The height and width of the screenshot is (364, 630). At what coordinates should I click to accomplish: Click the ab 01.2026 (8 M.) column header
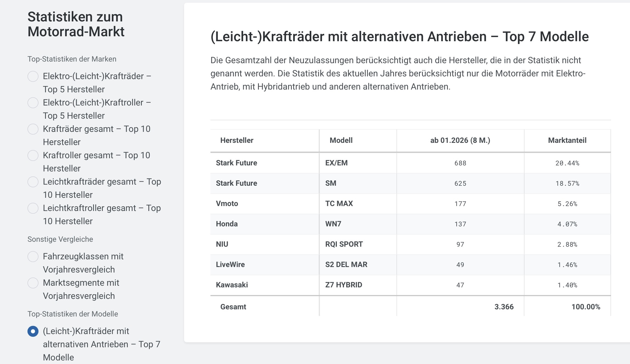(x=460, y=140)
